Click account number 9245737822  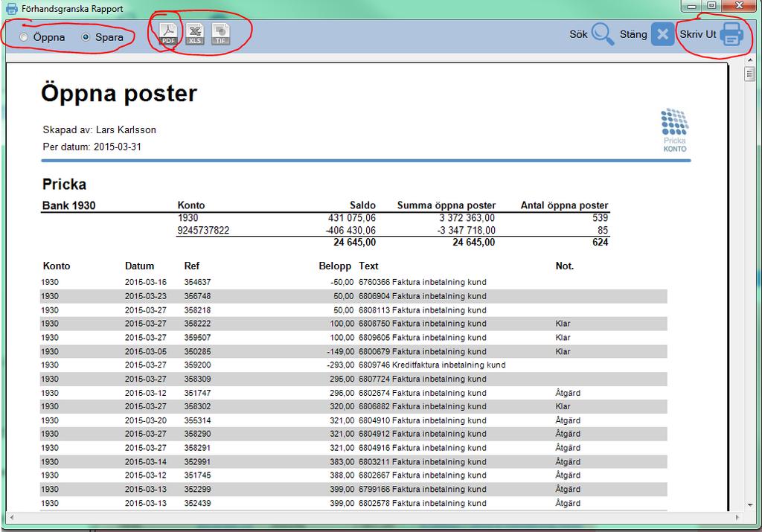(203, 231)
